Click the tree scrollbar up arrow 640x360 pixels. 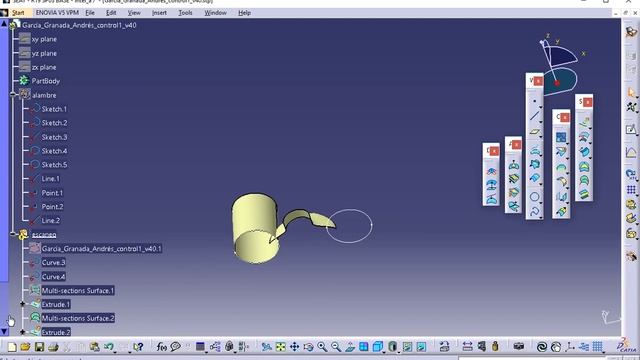(x=4, y=24)
